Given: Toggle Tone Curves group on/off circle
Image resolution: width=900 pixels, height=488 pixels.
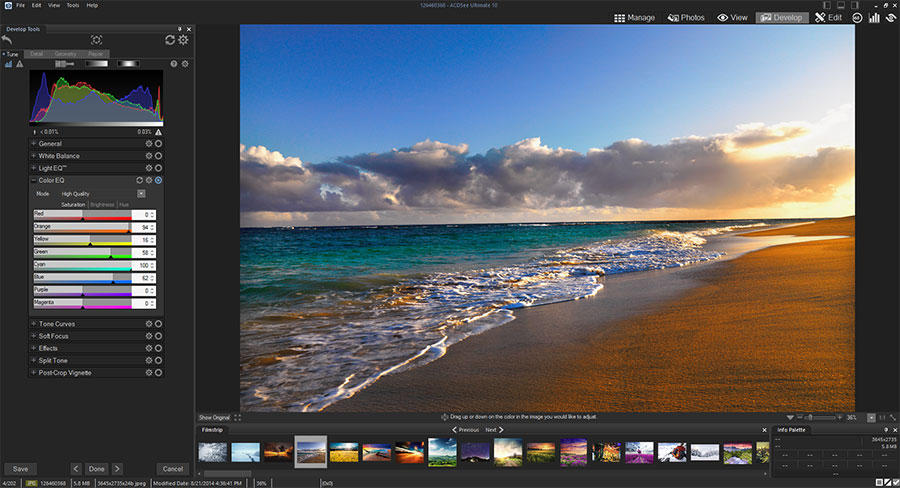Looking at the screenshot, I should (158, 324).
